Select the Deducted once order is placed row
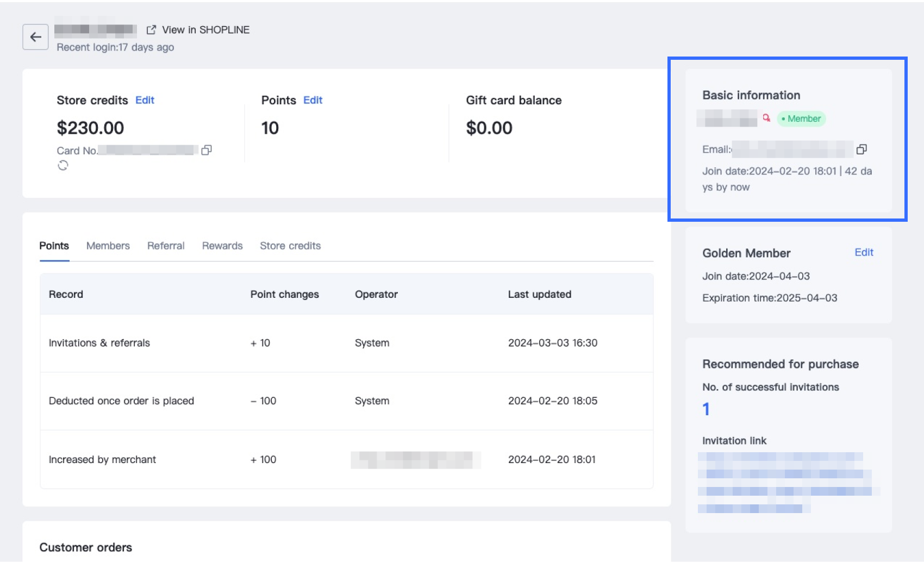The height and width of the screenshot is (562, 924). pos(121,401)
